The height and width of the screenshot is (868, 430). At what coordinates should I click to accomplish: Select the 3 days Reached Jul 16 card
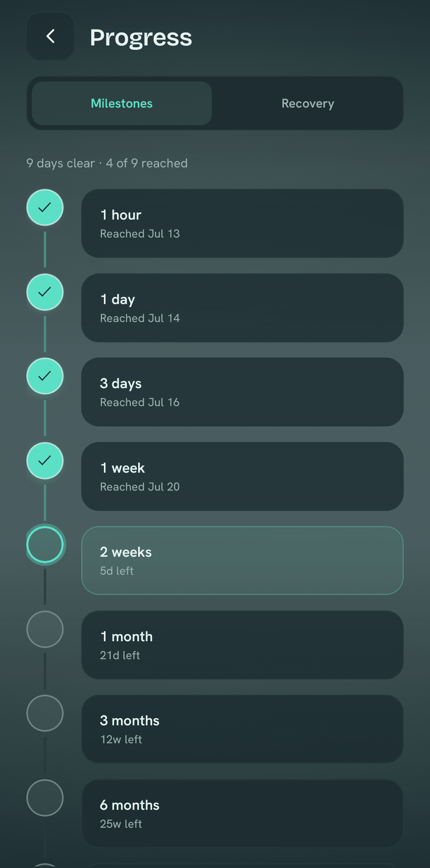click(x=242, y=392)
